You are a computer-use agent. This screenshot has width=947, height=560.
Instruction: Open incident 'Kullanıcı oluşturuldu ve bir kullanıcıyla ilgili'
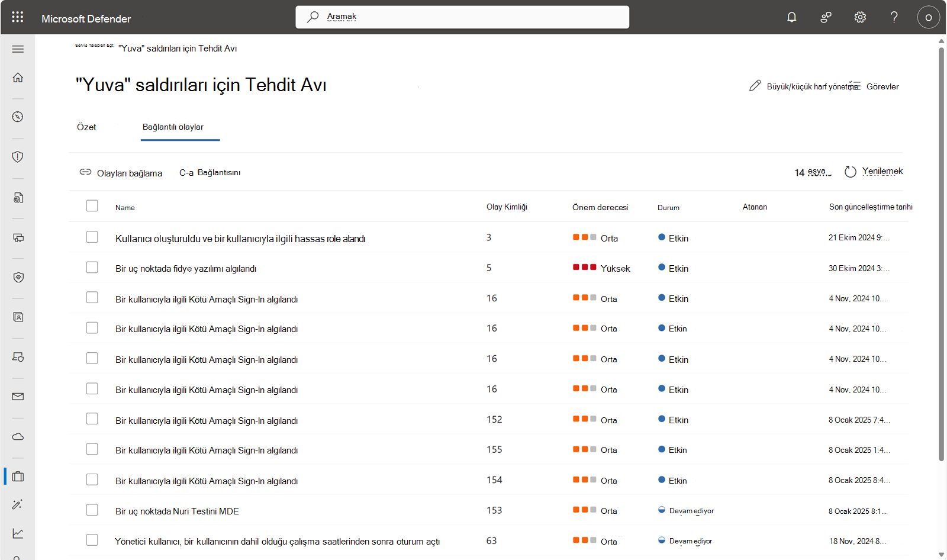point(240,239)
